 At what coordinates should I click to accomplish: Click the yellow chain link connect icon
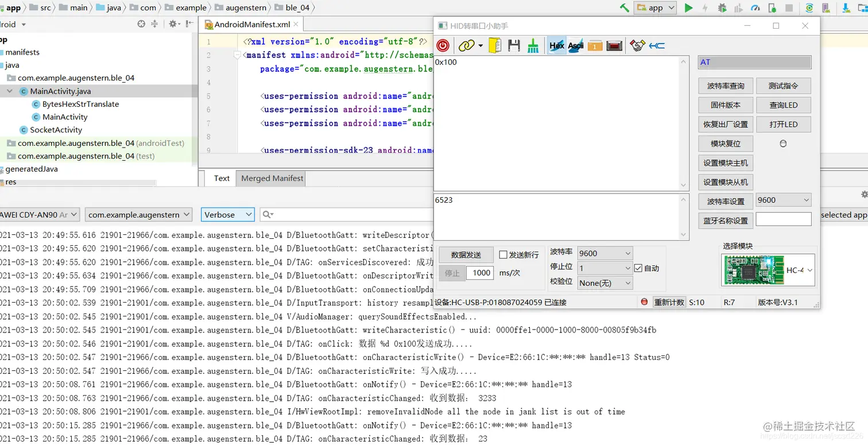coord(466,45)
